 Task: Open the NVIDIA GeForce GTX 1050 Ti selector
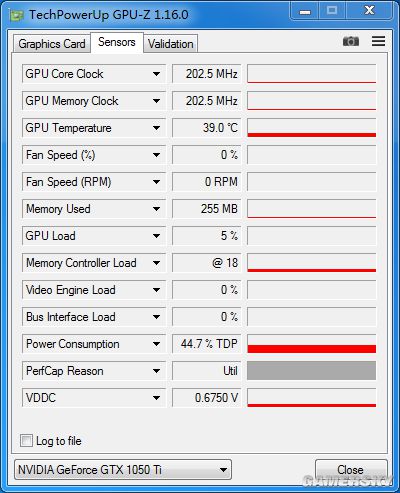click(123, 470)
